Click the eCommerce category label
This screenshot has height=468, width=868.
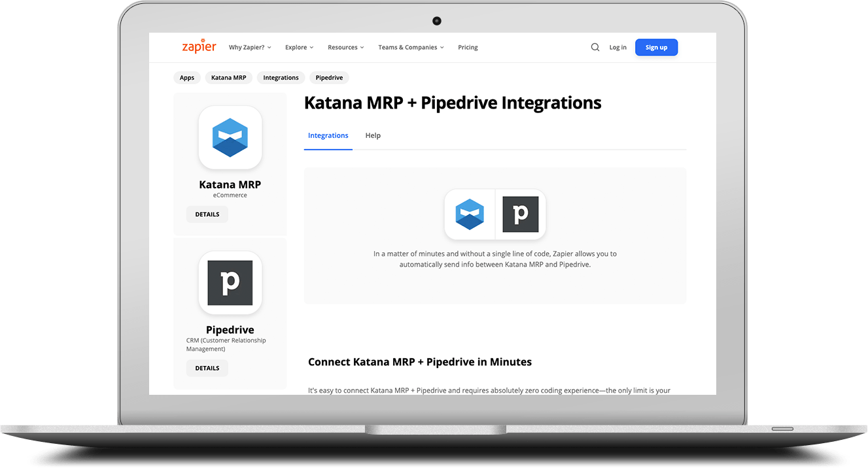(x=230, y=195)
